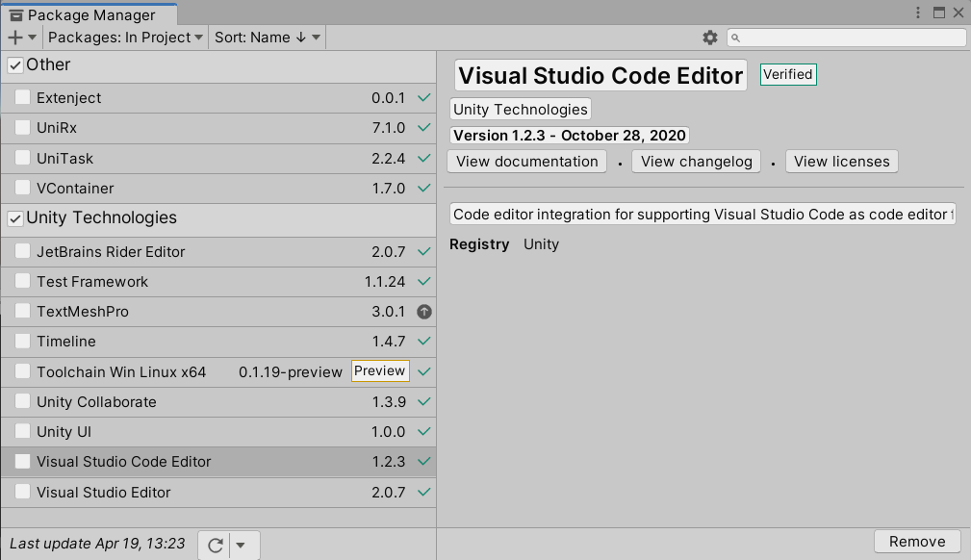Click Timeline installed checkmark icon

(424, 341)
